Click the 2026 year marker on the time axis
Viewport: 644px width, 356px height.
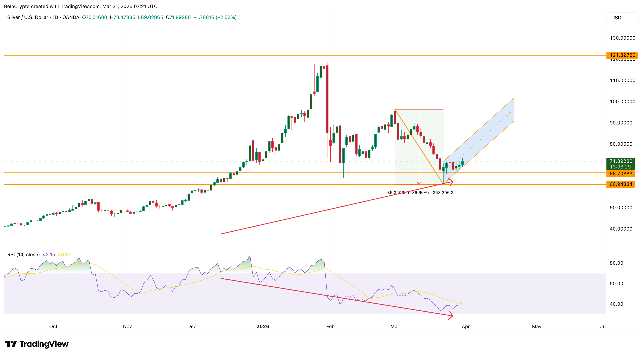tap(262, 326)
